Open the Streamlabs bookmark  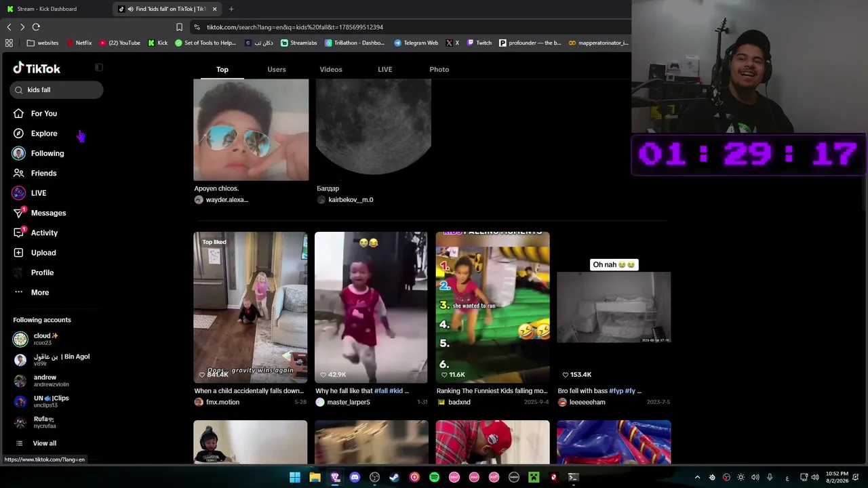(x=299, y=43)
